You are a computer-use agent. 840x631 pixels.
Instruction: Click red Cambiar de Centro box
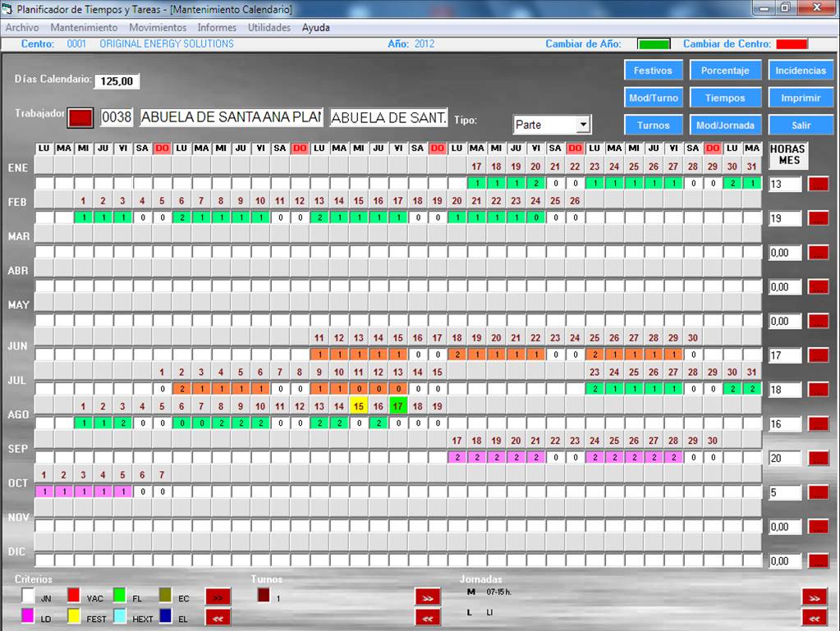coord(792,44)
